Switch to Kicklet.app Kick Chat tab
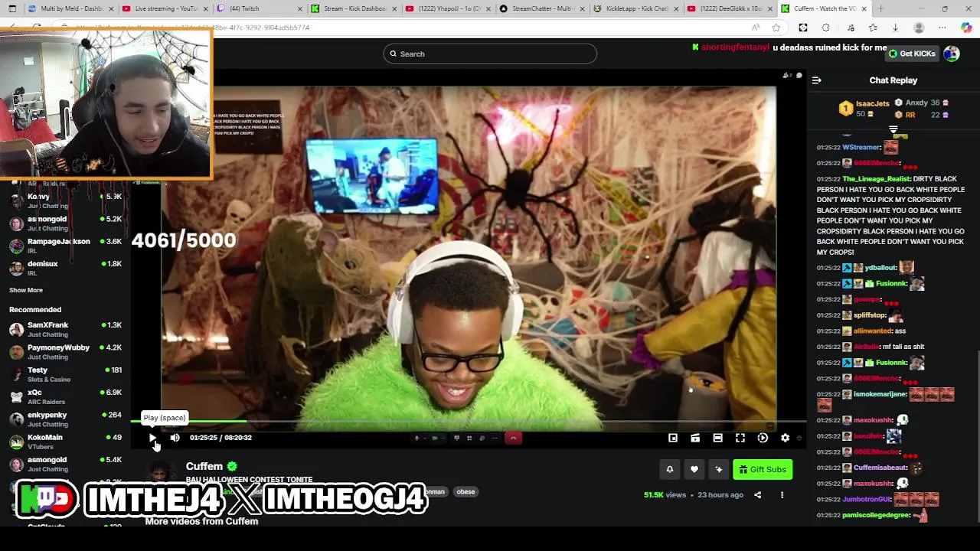The image size is (980, 551). (x=634, y=8)
